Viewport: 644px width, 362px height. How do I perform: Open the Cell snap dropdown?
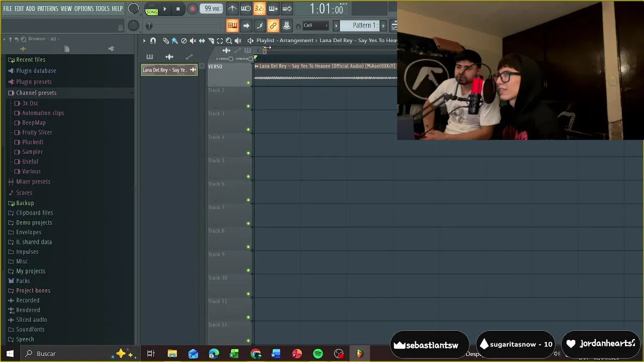click(315, 26)
